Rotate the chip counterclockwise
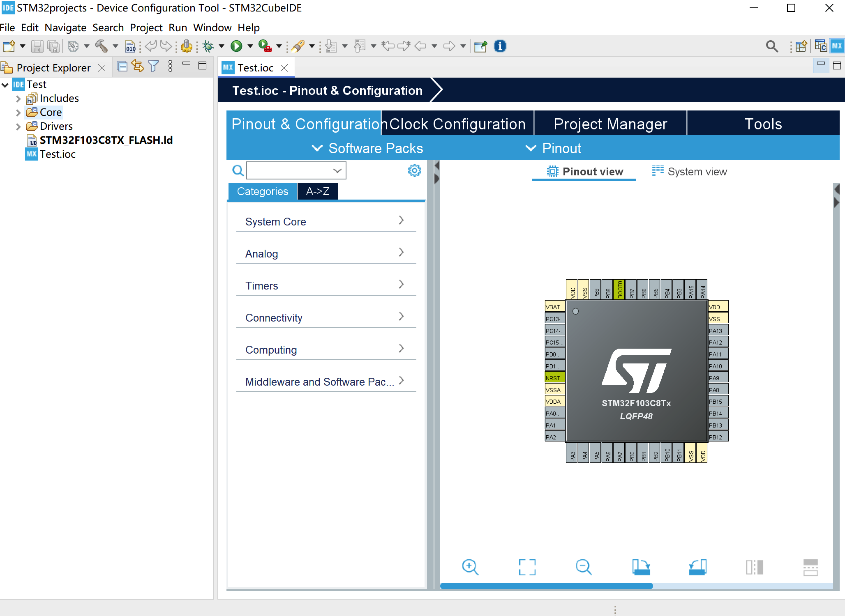Image resolution: width=845 pixels, height=616 pixels. pos(698,567)
